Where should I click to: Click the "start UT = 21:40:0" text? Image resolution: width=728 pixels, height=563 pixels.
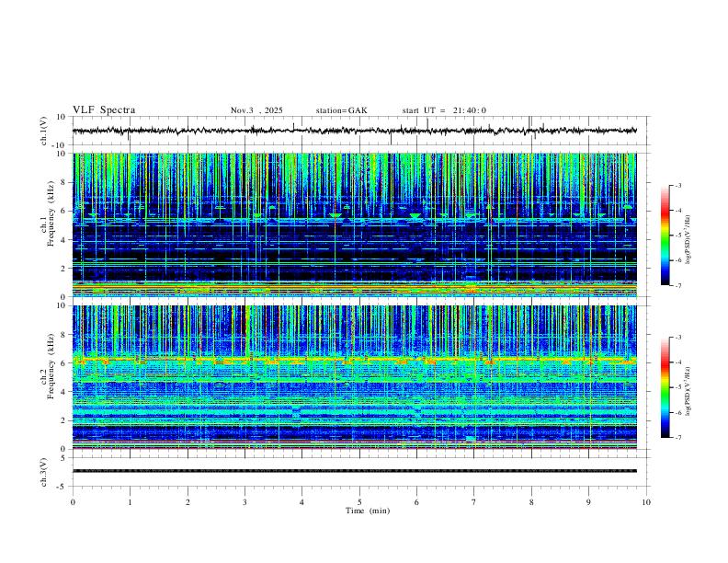point(444,110)
